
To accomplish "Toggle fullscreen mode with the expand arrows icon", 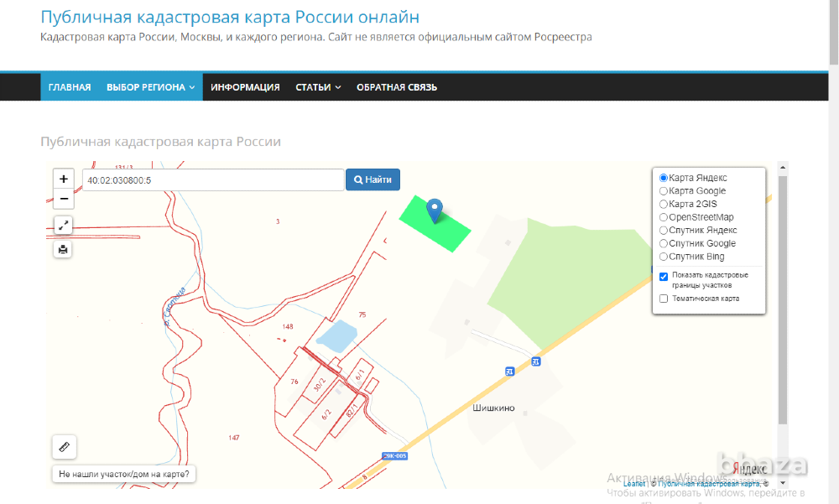I will pos(62,225).
